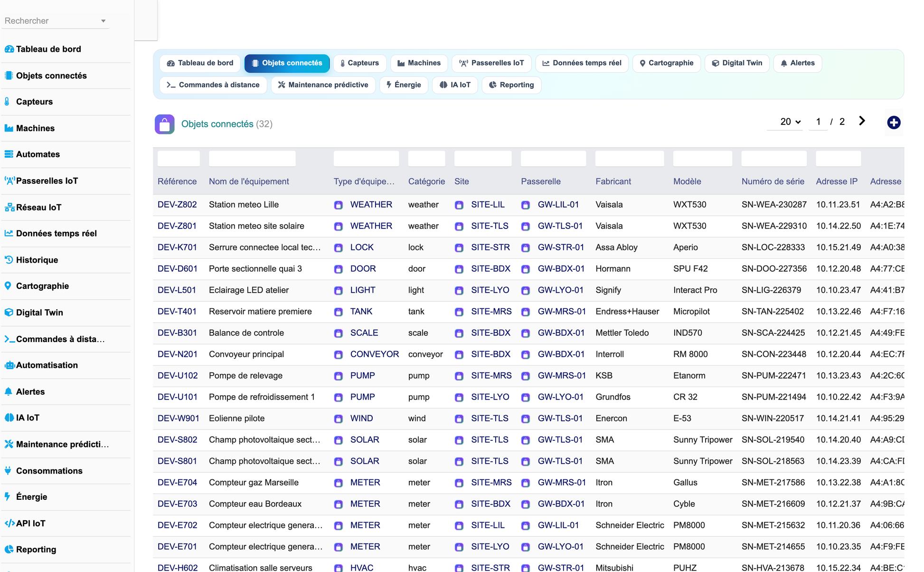Open Données temps réel sidebar chart icon
The height and width of the screenshot is (572, 924).
[x=9, y=233]
